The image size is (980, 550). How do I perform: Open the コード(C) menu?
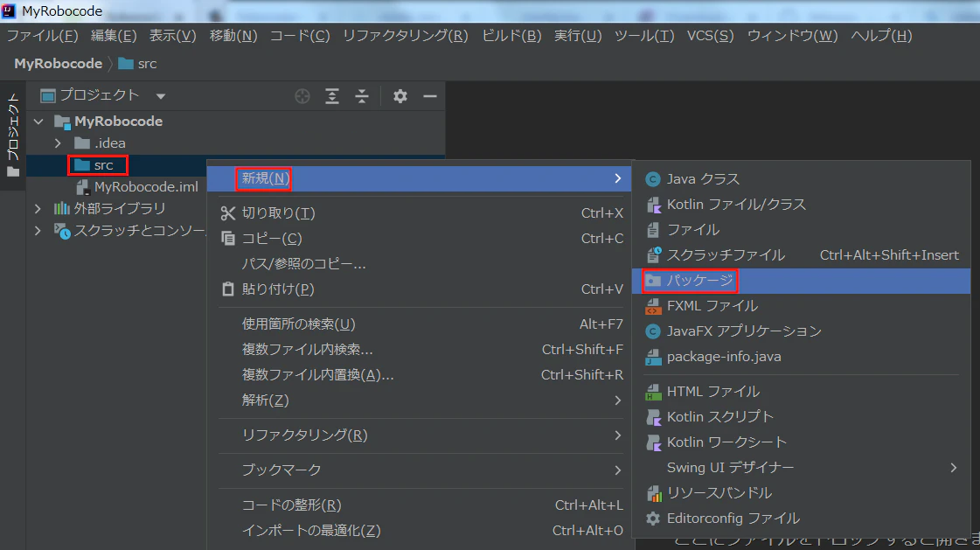300,36
